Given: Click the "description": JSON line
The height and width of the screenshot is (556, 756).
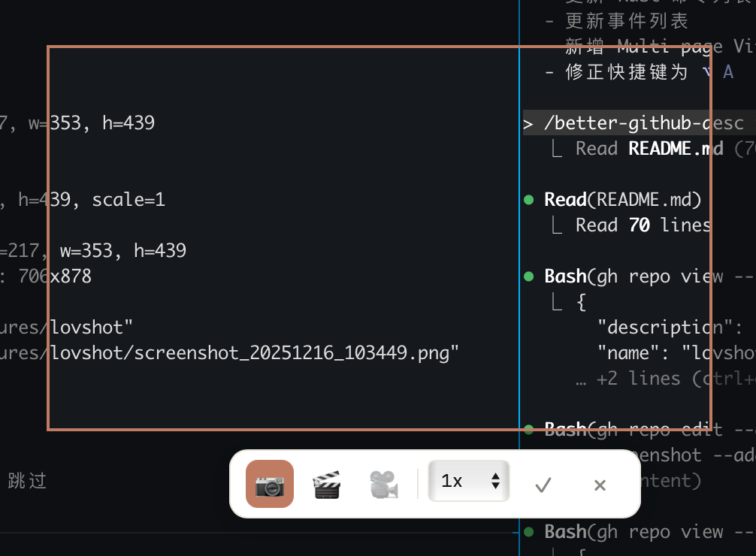Looking at the screenshot, I should [x=670, y=328].
